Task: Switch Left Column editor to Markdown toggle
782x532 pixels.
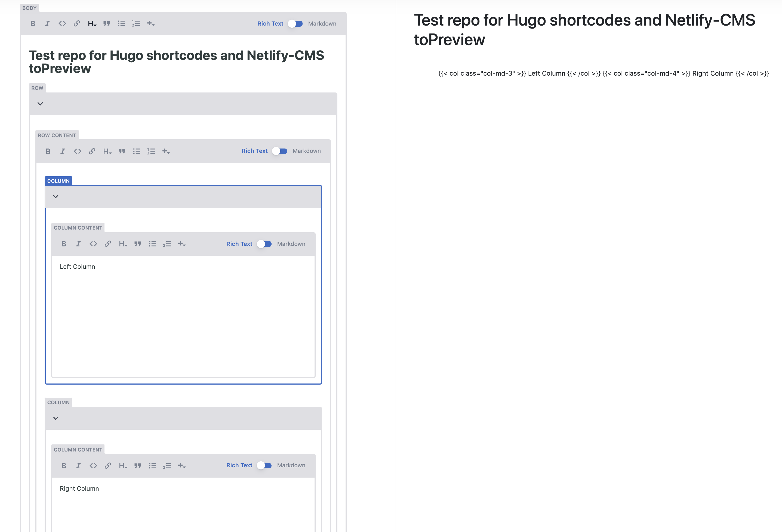Action: (x=264, y=244)
